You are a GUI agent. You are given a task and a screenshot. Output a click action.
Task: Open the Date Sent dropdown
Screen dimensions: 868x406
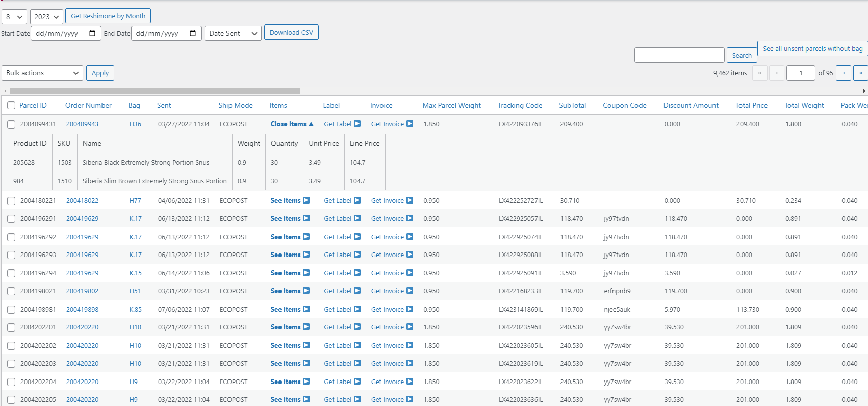[233, 33]
